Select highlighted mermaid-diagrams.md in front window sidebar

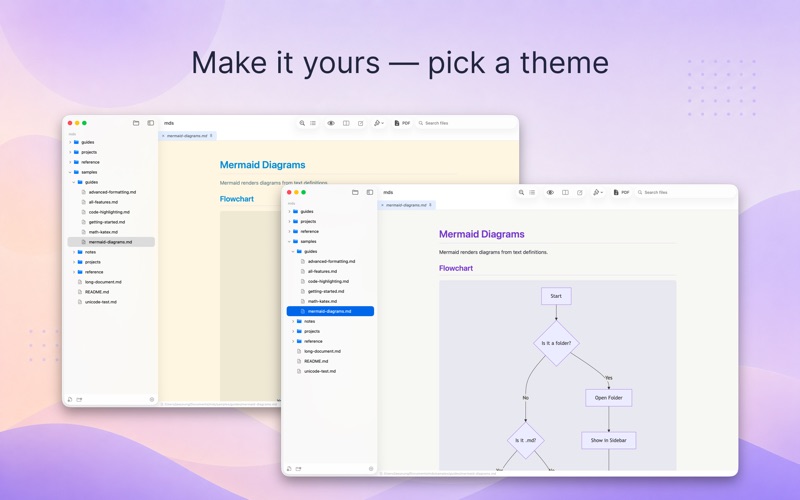[330, 311]
